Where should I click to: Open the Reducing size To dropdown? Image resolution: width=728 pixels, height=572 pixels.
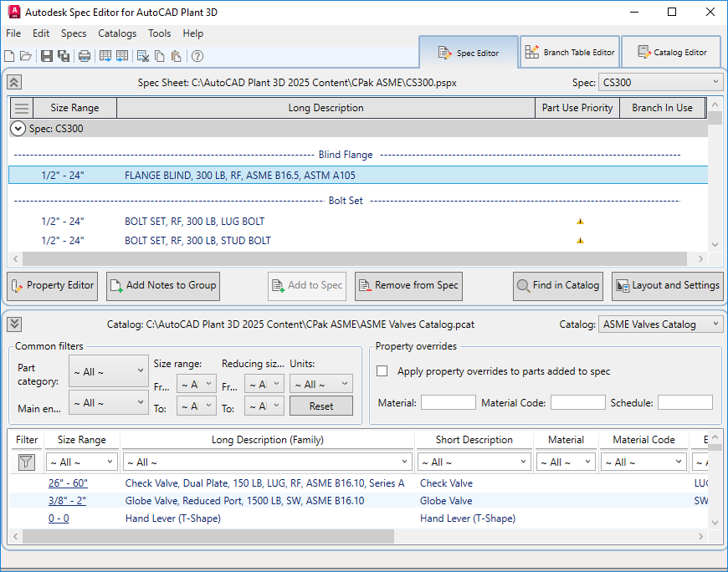click(x=264, y=406)
